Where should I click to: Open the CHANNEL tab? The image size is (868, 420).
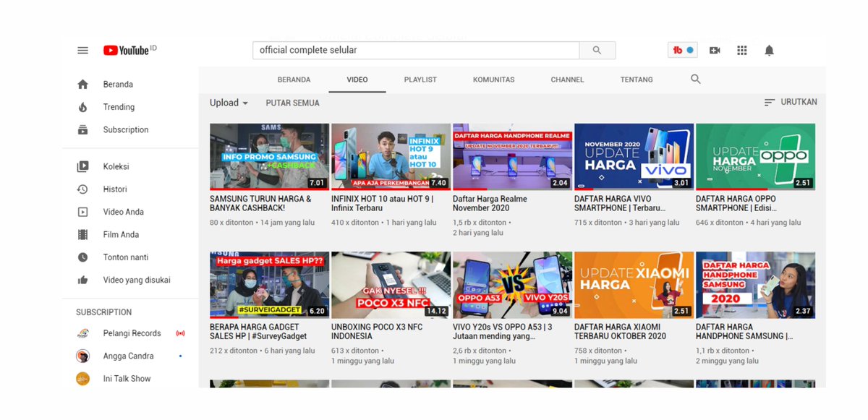coord(567,80)
